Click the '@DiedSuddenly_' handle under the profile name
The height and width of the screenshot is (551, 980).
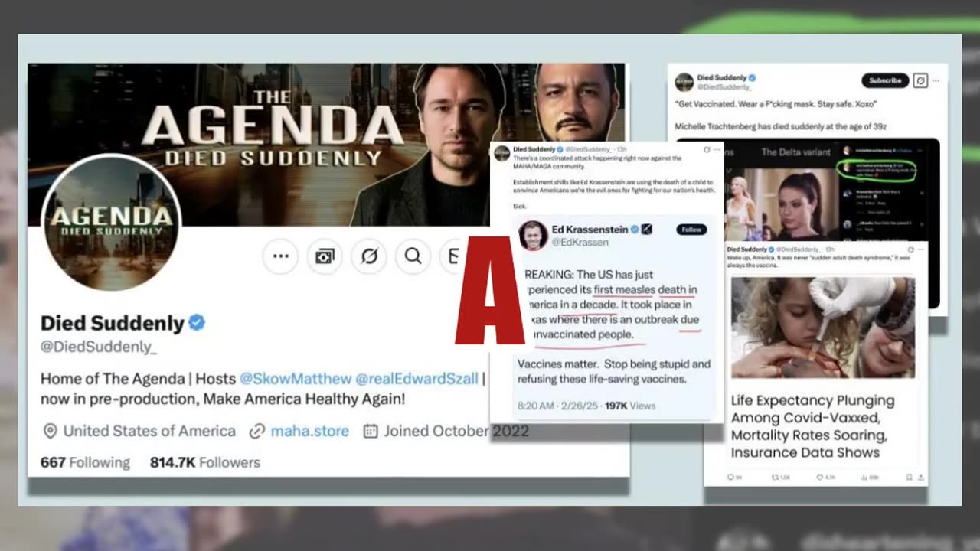click(98, 347)
